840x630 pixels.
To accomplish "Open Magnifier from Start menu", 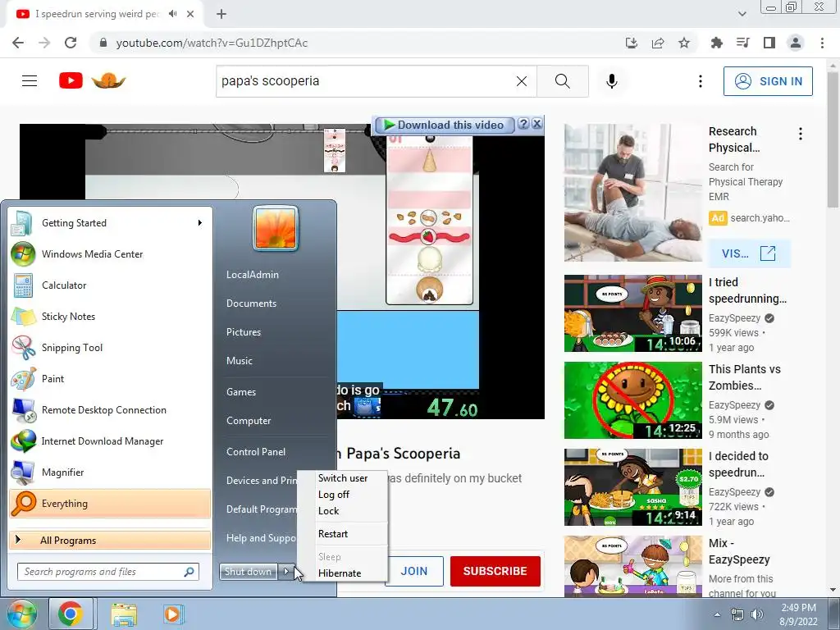I will coord(110,472).
